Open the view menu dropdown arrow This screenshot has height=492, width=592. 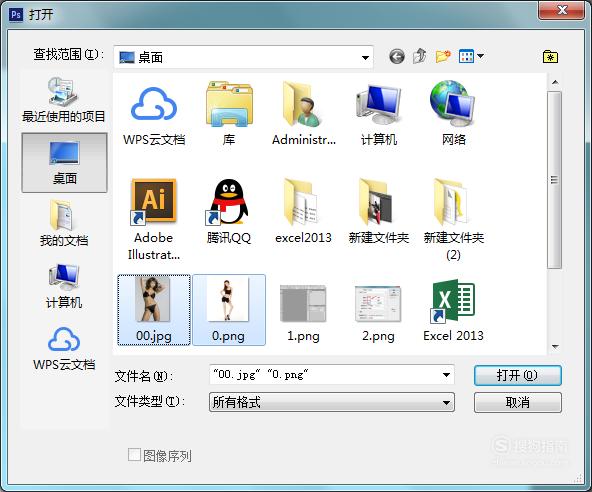480,56
